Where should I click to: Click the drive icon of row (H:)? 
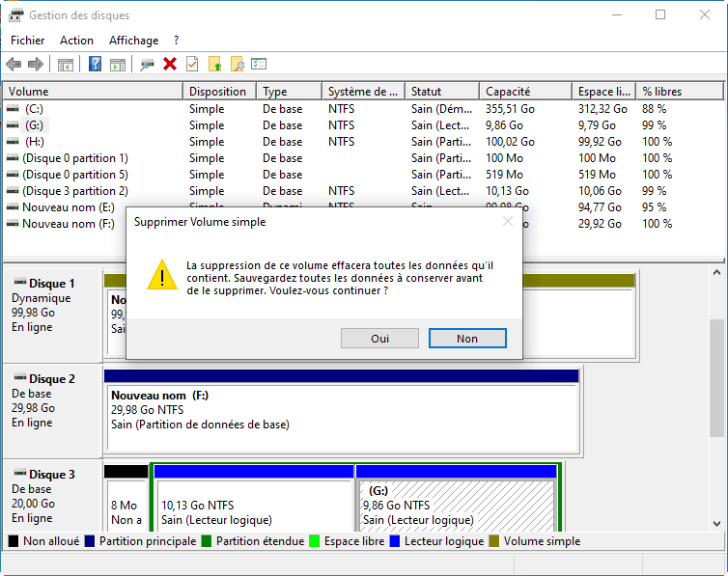click(x=13, y=142)
